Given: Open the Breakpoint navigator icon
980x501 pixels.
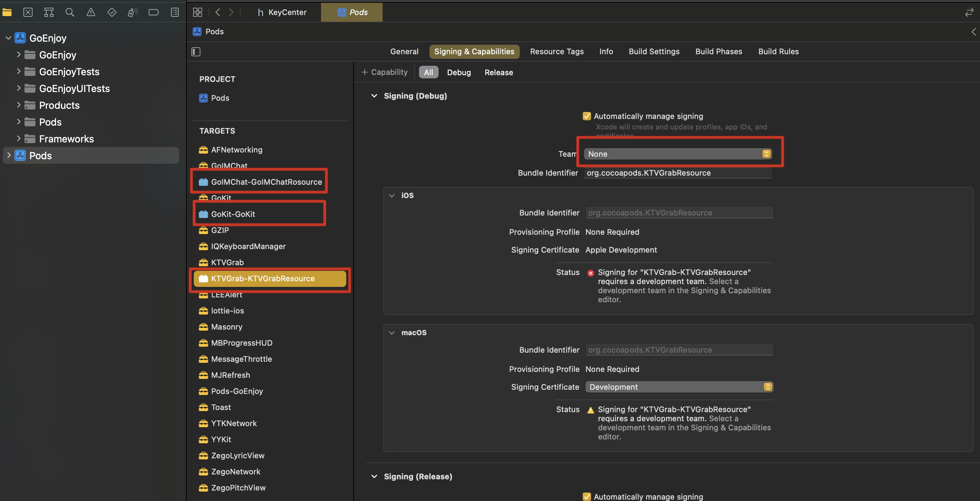Looking at the screenshot, I should coord(153,12).
